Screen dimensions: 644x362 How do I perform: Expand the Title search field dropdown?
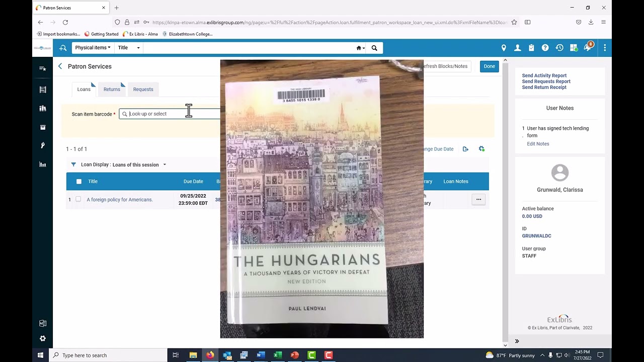(x=129, y=48)
